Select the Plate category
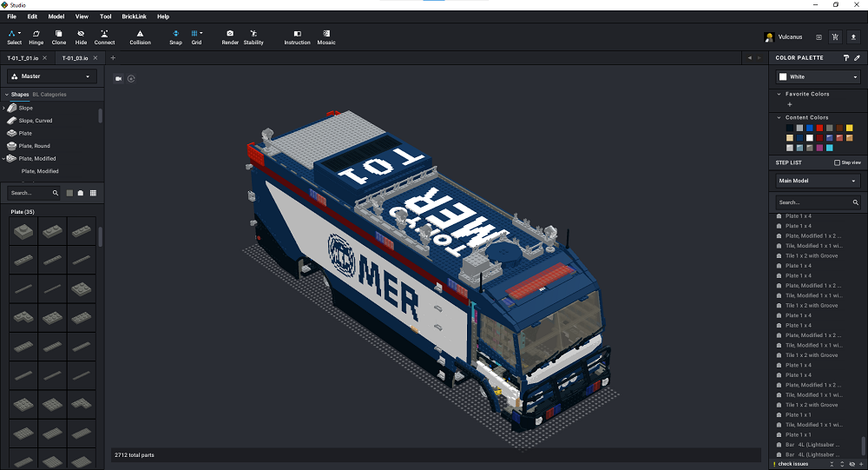This screenshot has height=470, width=868. [x=25, y=133]
